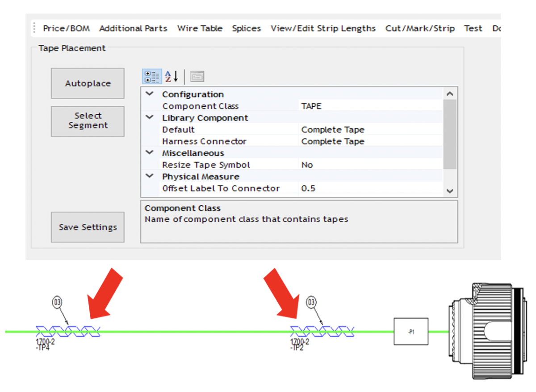Collapse the Configuration category
The image size is (536, 392).
149,94
